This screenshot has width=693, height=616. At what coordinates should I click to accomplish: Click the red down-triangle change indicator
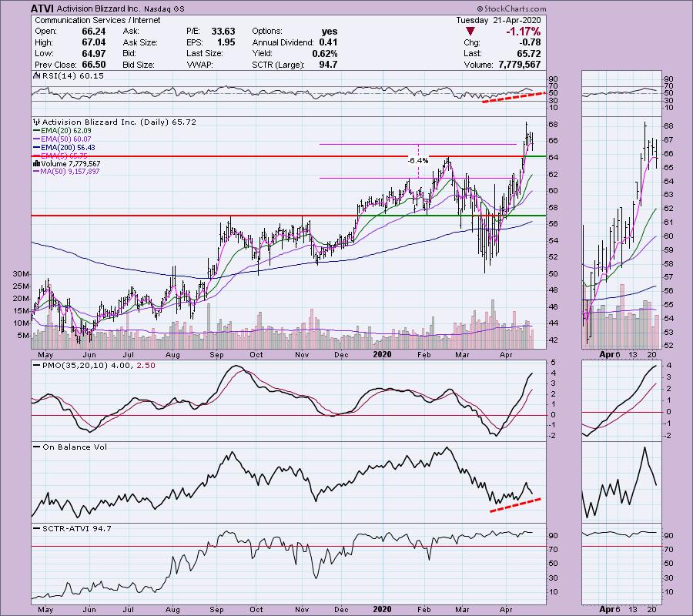point(470,32)
